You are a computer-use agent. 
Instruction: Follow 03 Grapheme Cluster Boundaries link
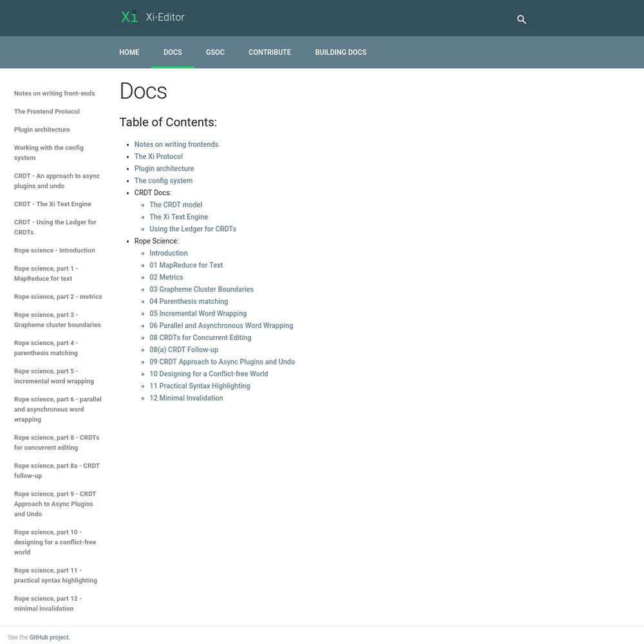tap(201, 289)
